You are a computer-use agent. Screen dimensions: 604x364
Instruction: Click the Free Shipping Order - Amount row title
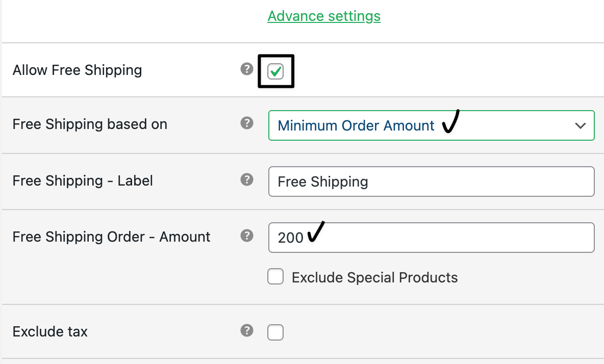click(111, 237)
